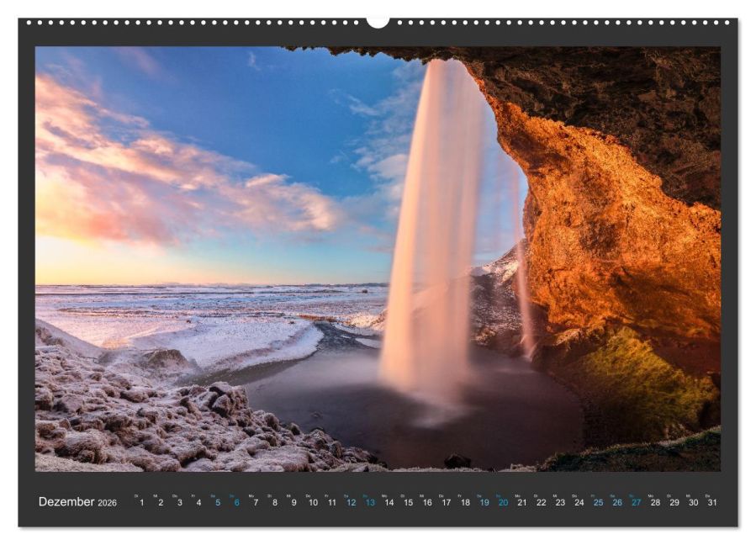Select the blue date 27
This screenshot has width=756, height=545.
tap(636, 502)
